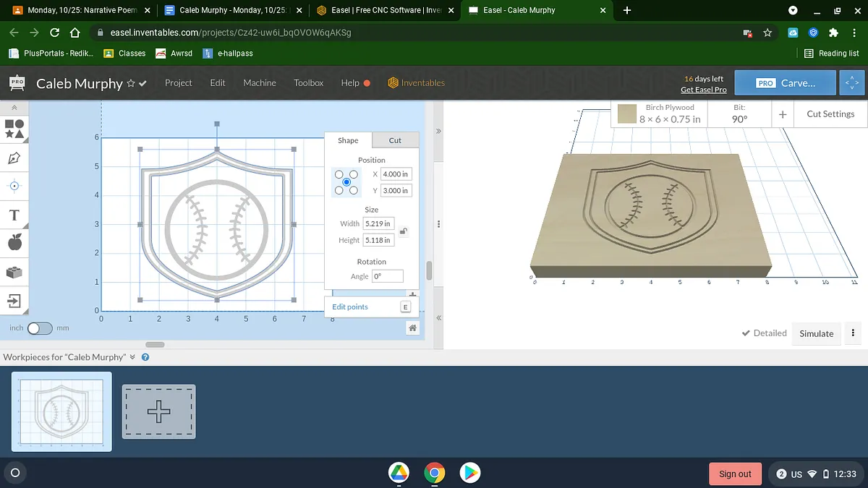Click the Birch Plywood material swatch
This screenshot has width=868, height=488.
(x=627, y=114)
